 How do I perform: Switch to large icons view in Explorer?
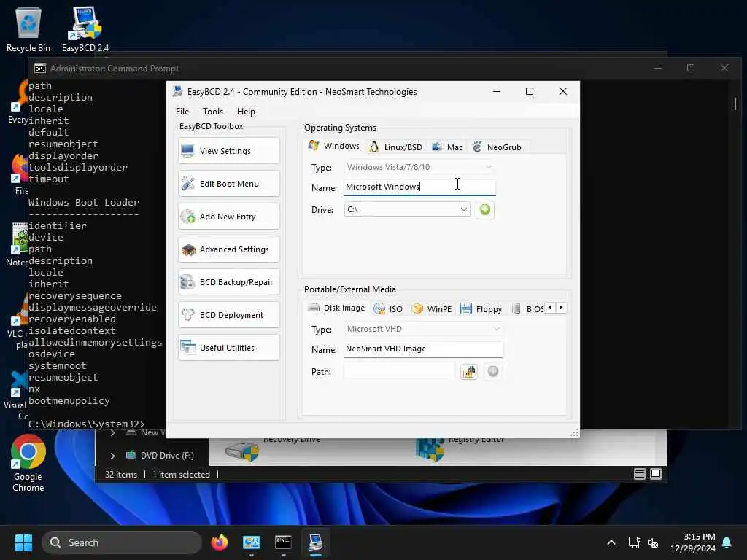(656, 474)
